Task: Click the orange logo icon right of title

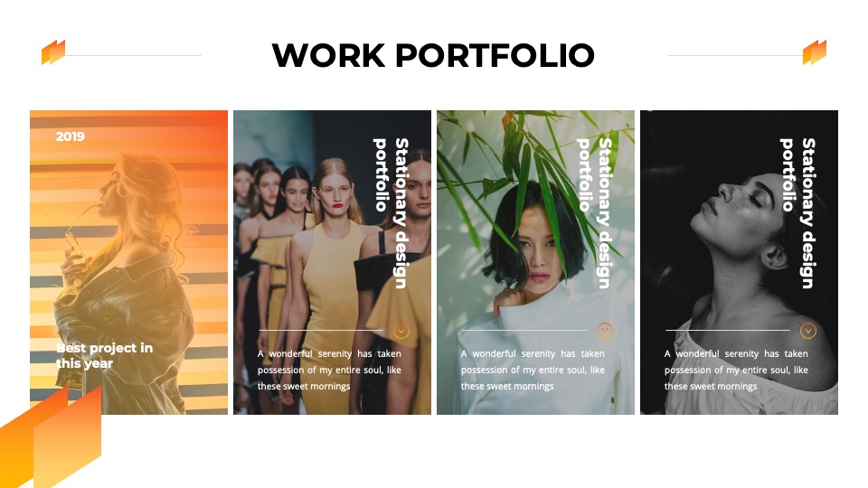Action: 815,52
